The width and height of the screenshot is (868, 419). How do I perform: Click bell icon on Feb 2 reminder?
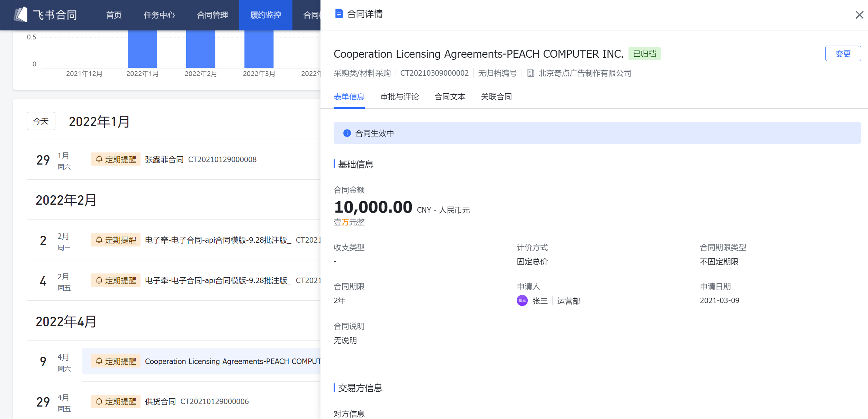(x=99, y=240)
